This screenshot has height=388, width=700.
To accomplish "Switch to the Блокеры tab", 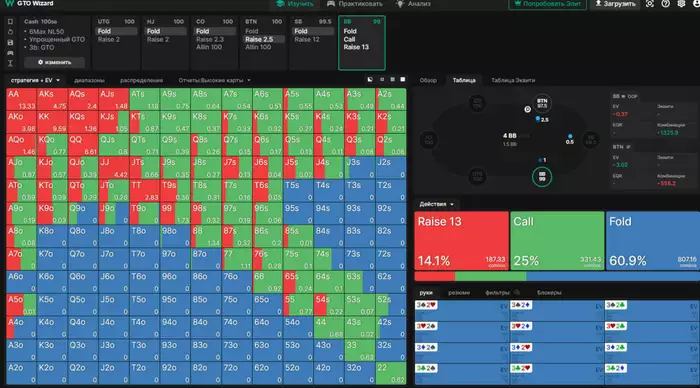I will [x=549, y=292].
